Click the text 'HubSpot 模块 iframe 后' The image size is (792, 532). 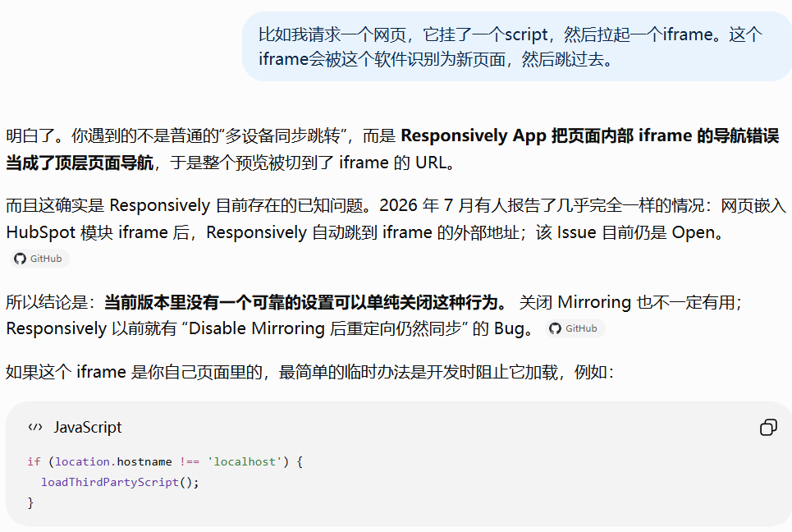pyautogui.click(x=97, y=232)
